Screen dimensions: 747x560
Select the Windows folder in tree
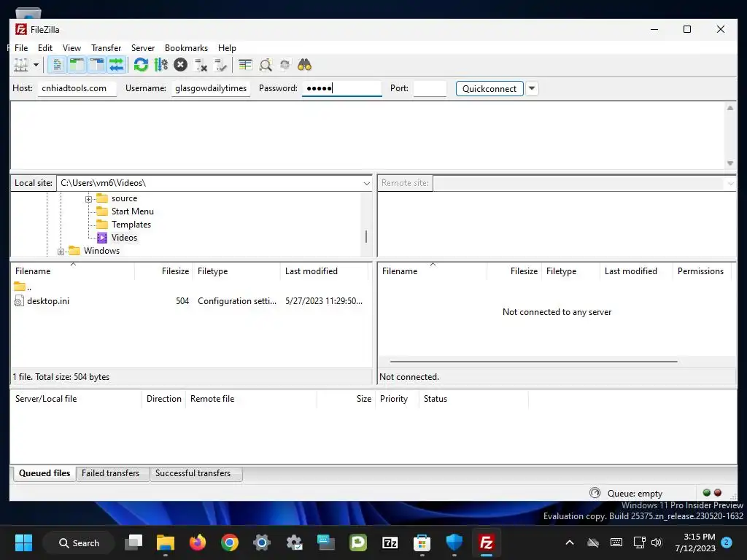101,251
